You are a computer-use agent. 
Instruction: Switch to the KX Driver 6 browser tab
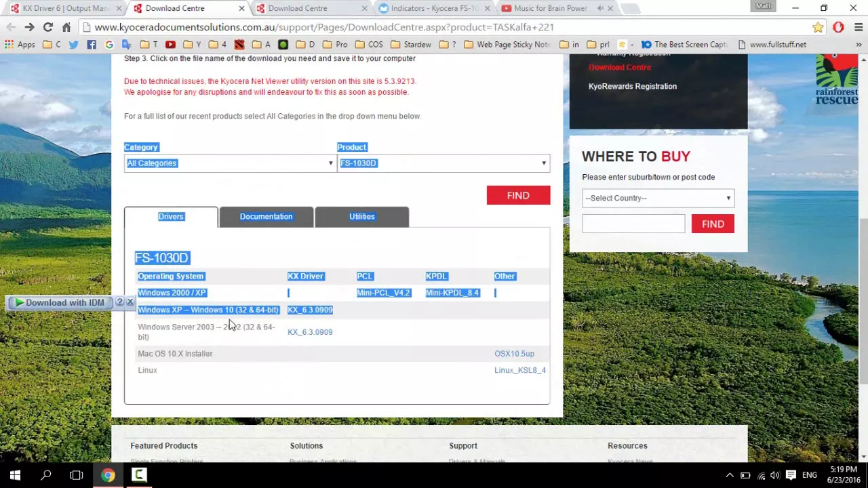(x=64, y=8)
